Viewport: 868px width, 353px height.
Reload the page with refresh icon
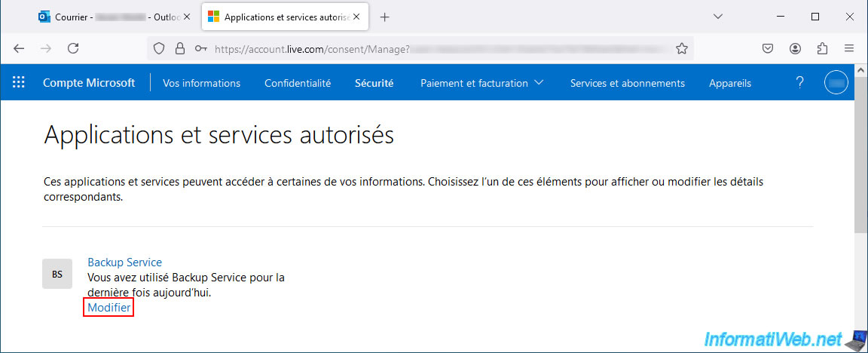(x=73, y=49)
